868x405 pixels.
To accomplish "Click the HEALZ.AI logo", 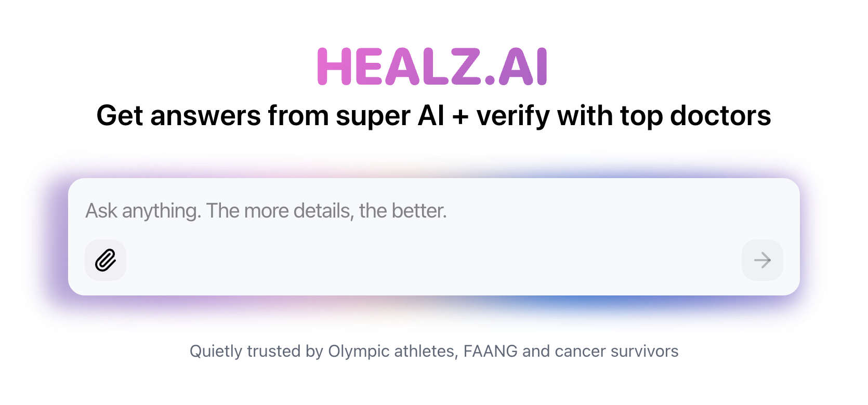I will tap(432, 66).
